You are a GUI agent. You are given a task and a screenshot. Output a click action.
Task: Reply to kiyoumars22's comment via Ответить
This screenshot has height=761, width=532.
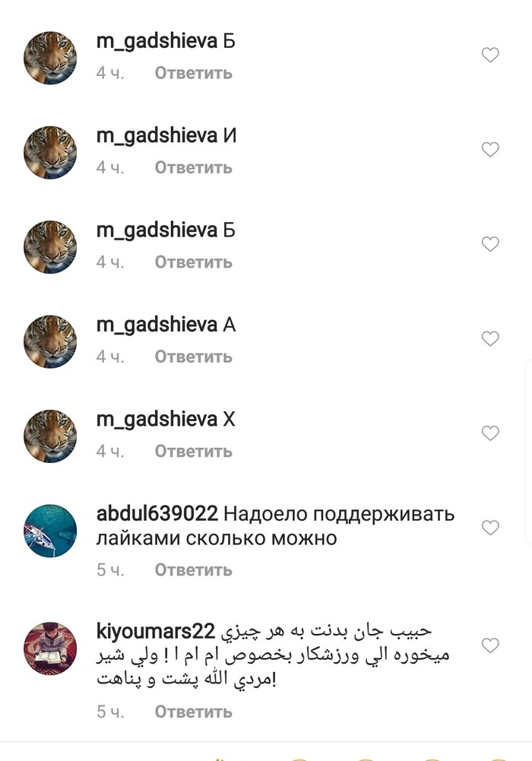click(x=194, y=712)
